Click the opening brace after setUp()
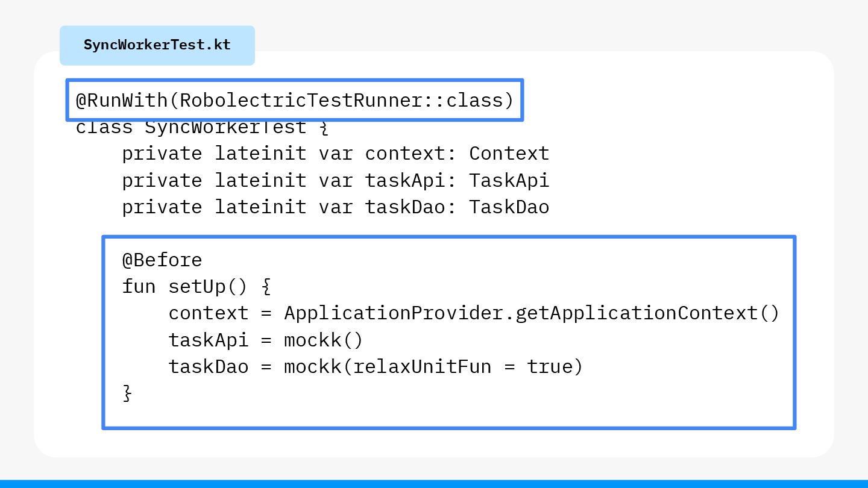 (x=266, y=287)
